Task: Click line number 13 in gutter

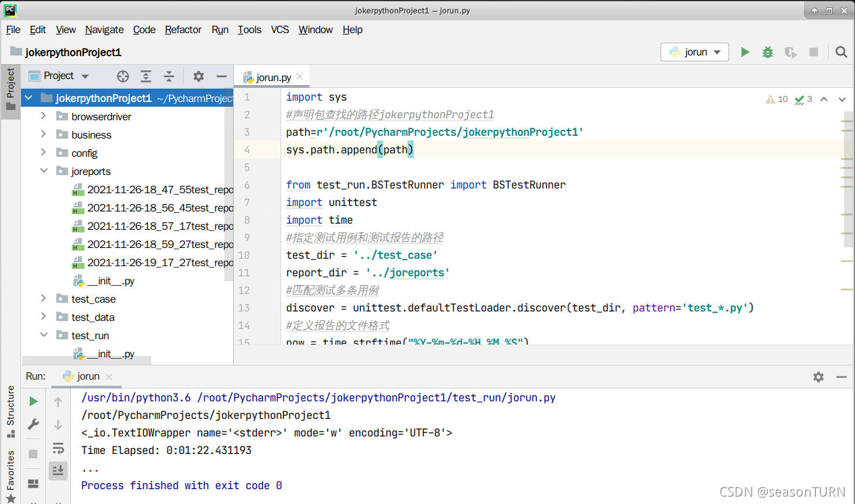Action: point(243,307)
